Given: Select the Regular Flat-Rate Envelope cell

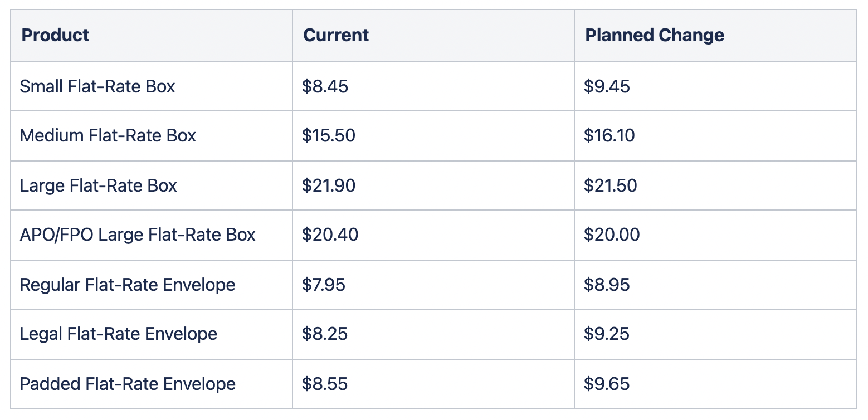Looking at the screenshot, I should point(152,285).
